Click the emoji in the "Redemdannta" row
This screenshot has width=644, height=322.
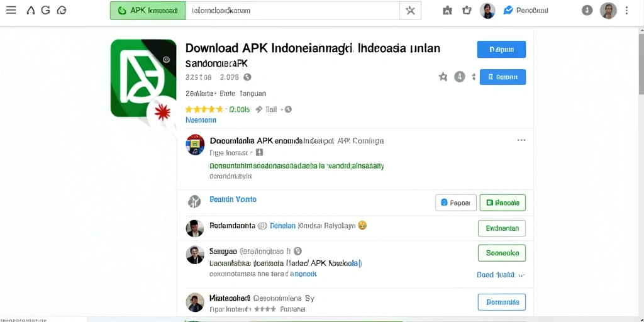coord(362,225)
